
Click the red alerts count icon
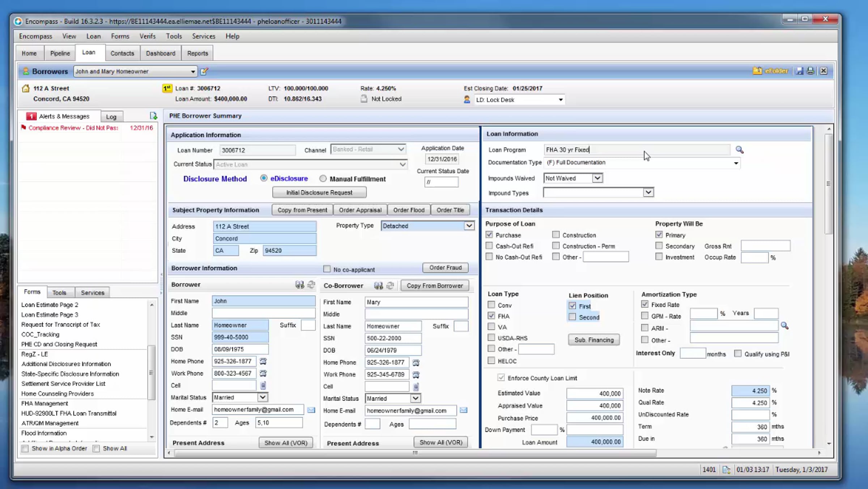pos(31,116)
